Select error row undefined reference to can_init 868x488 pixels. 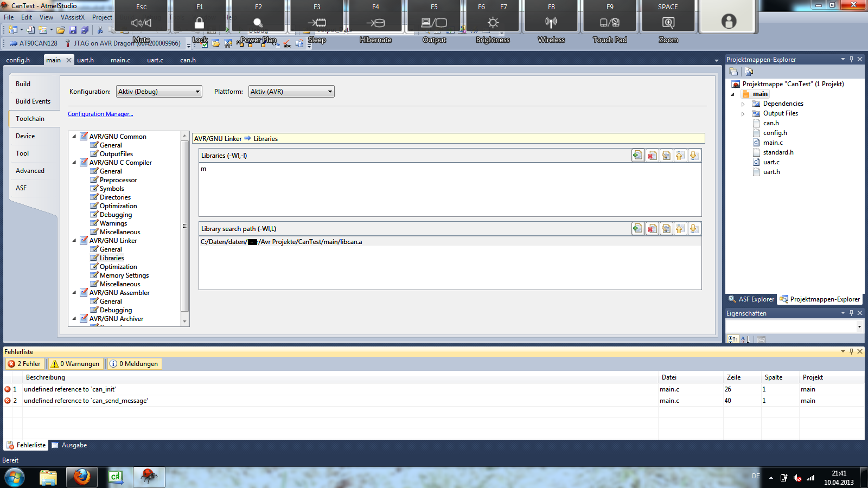tap(433, 389)
